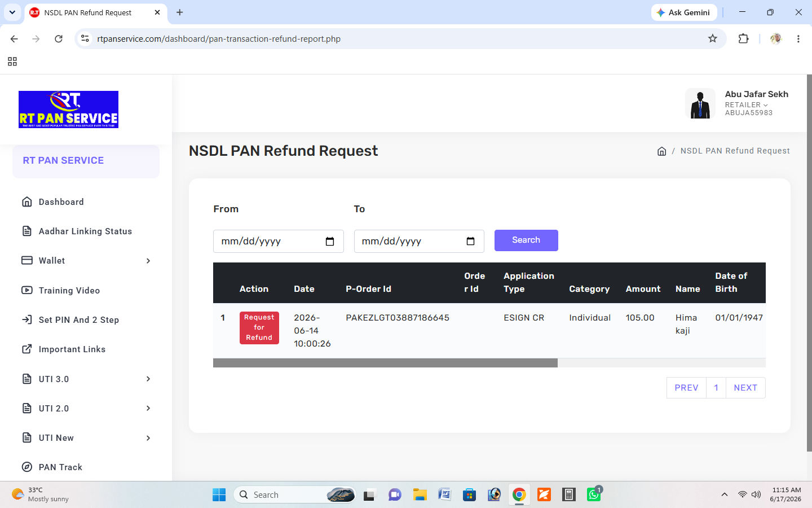Open To date calendar picker icon
Viewport: 812px width, 508px height.
[470, 242]
